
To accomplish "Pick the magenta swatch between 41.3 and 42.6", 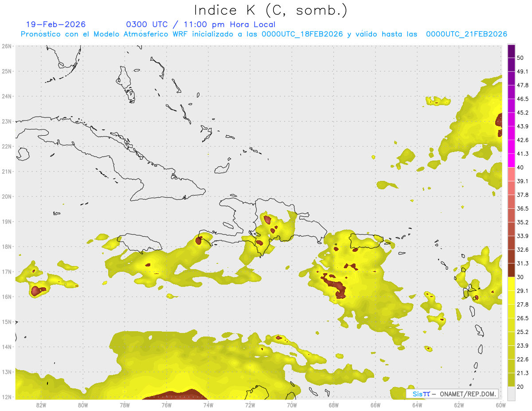I will tap(511, 147).
